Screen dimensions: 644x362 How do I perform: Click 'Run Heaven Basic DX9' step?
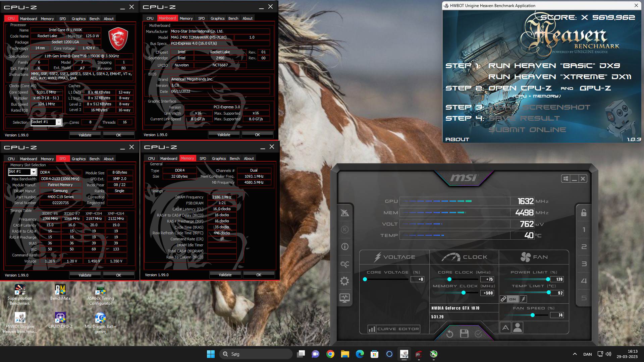tap(554, 66)
